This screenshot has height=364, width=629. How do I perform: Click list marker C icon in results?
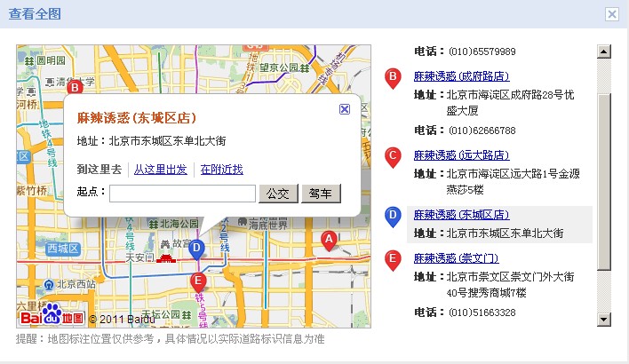[393, 157]
